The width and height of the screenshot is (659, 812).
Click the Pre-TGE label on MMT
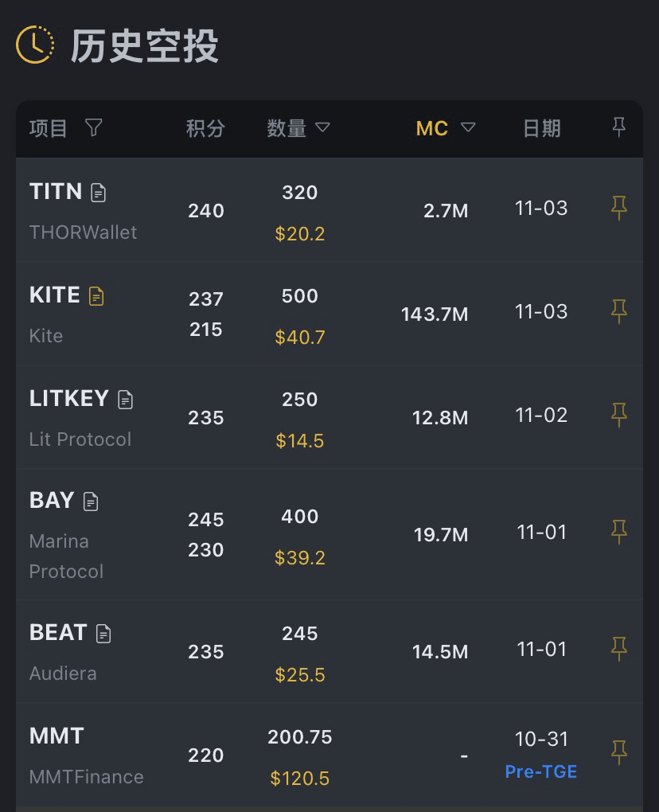coord(540,771)
